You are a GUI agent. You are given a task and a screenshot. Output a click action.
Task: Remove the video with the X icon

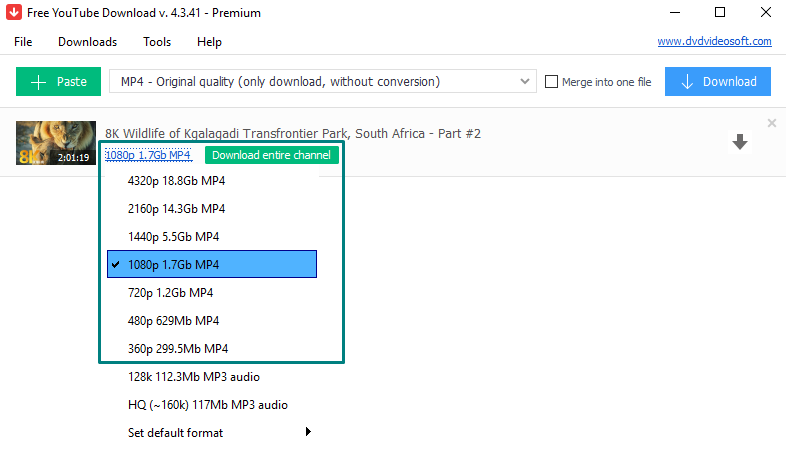click(x=771, y=123)
